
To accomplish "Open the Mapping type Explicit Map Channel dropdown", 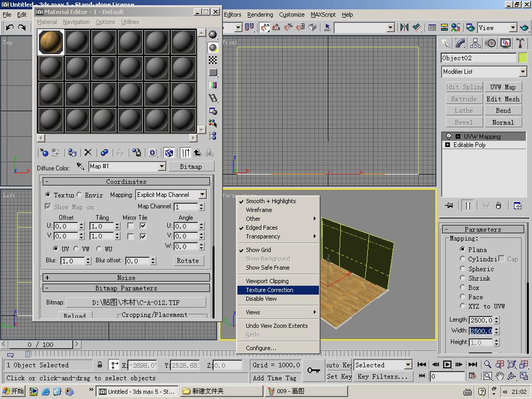I will [x=202, y=195].
